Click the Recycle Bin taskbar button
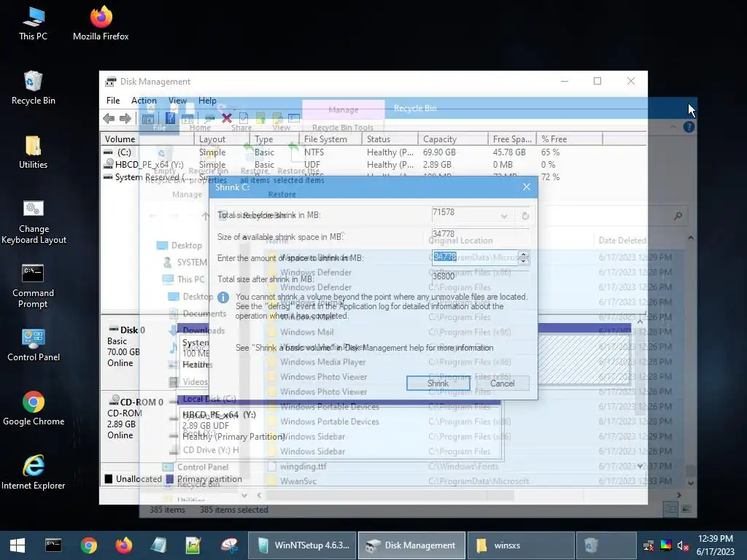Image resolution: width=747 pixels, height=560 pixels. 606,545
